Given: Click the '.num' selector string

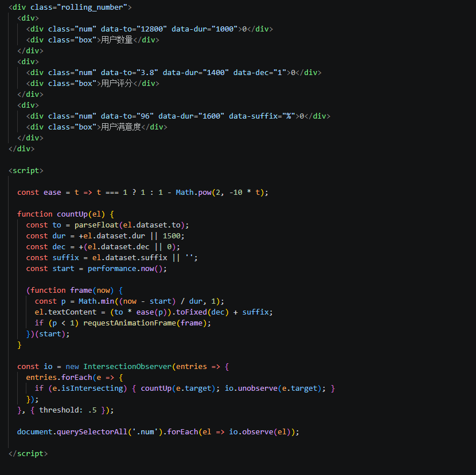Looking at the screenshot, I should coord(145,432).
